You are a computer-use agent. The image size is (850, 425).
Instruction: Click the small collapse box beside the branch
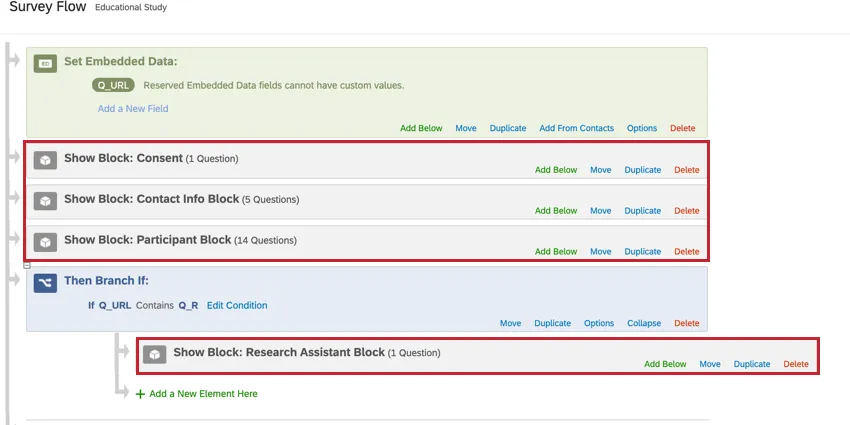coord(27,265)
